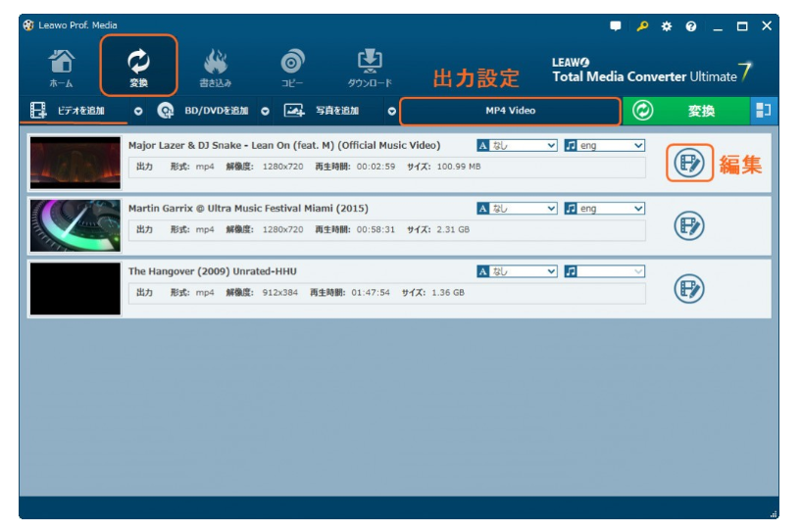Image resolution: width=801 pixels, height=532 pixels.
Task: Toggle the merge files panel icon
Action: pyautogui.click(x=762, y=111)
